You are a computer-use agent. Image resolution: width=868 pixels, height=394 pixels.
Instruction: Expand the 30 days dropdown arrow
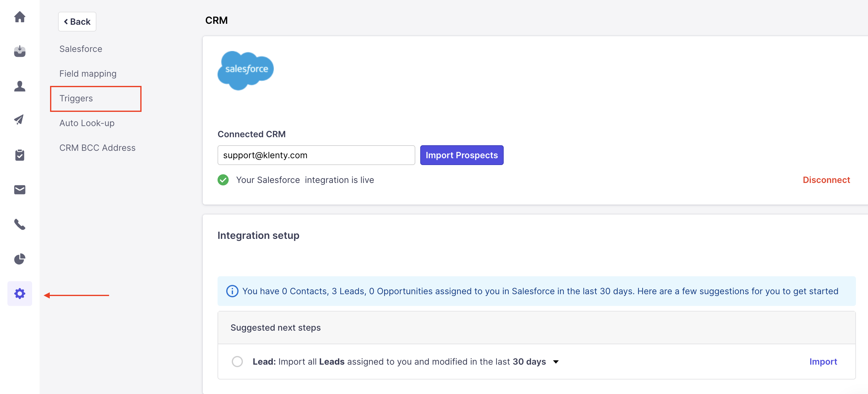click(556, 362)
